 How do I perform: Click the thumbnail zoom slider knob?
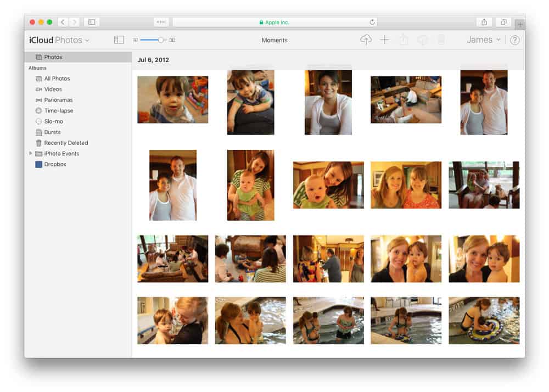point(161,40)
